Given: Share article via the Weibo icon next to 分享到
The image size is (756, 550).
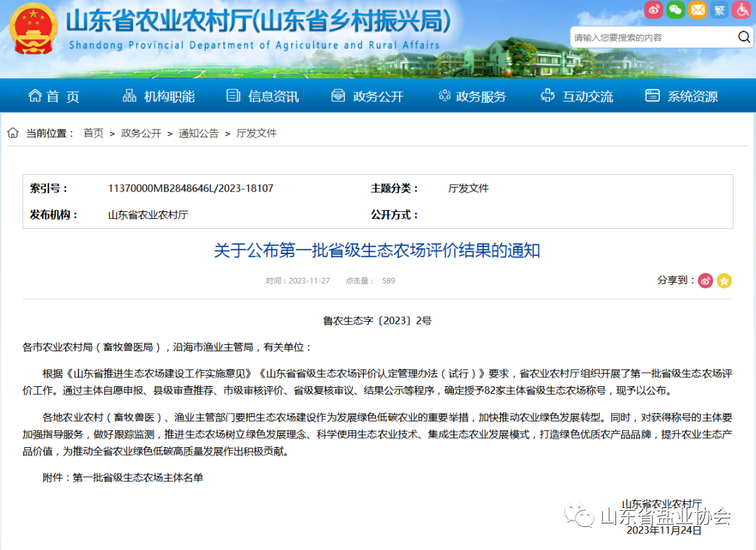Looking at the screenshot, I should [705, 280].
